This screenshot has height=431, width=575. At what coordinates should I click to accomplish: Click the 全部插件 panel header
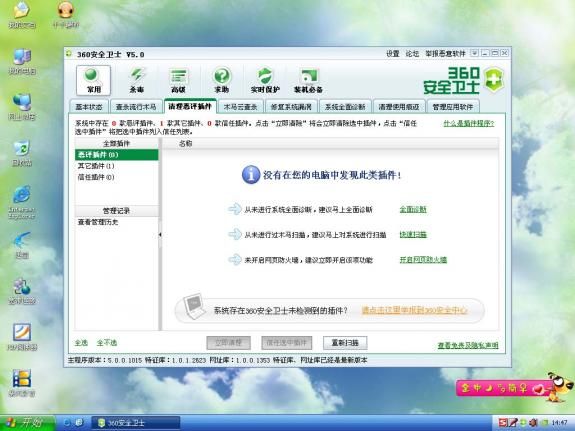coord(117,143)
